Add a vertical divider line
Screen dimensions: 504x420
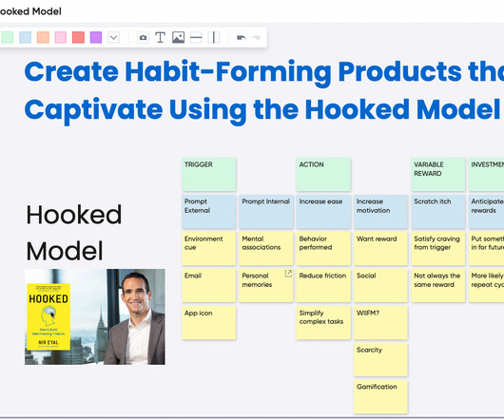(213, 38)
